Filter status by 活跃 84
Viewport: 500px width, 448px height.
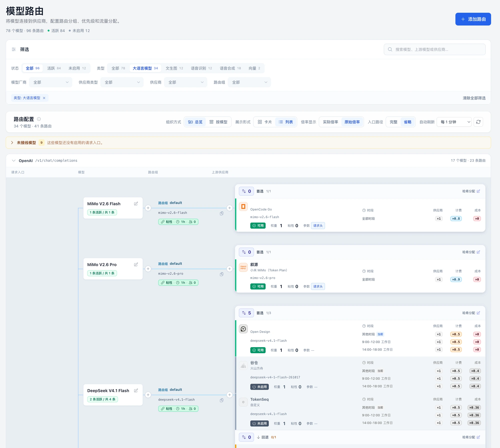pos(54,68)
